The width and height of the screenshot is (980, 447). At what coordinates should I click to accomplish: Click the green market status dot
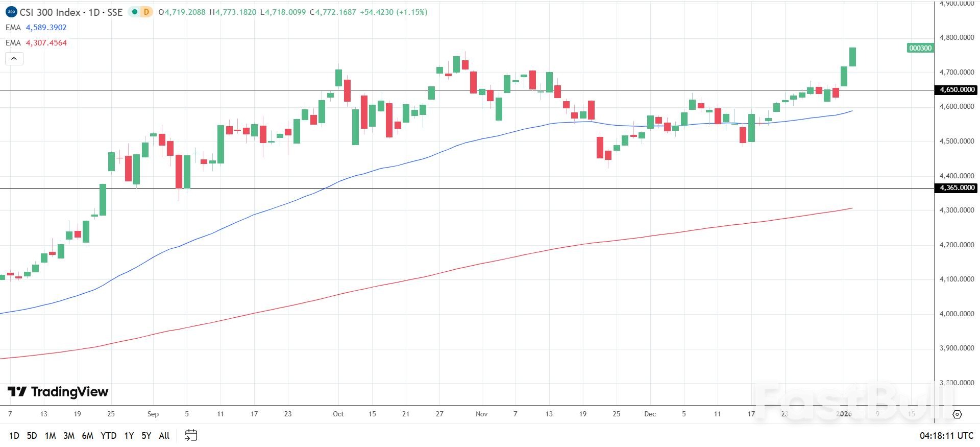[135, 12]
